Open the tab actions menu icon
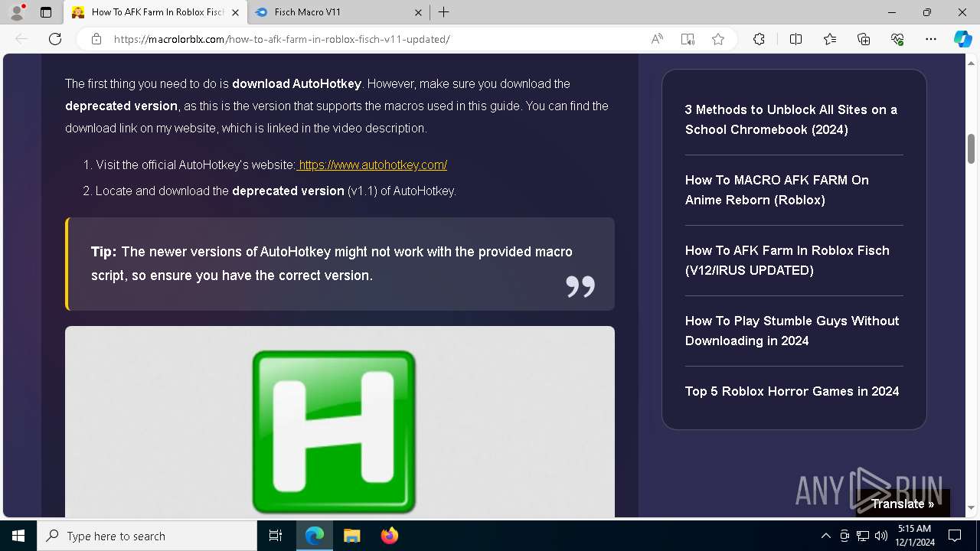Viewport: 980px width, 551px height. point(46,12)
